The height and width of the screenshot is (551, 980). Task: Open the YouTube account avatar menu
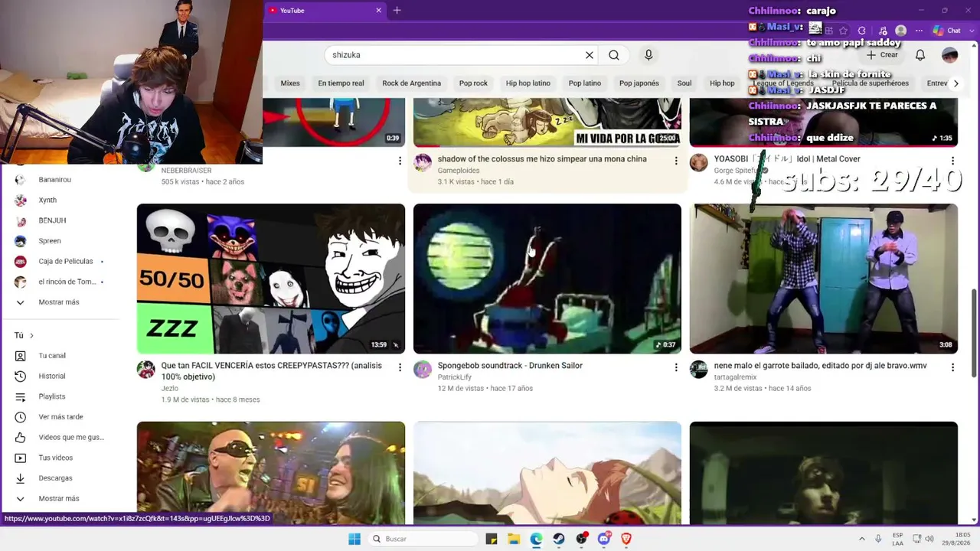pos(950,55)
